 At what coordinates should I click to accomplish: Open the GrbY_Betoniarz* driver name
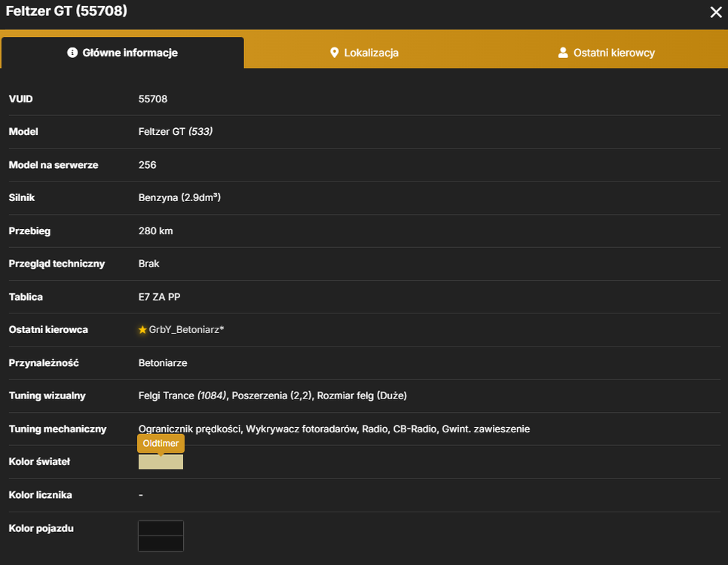tap(186, 330)
